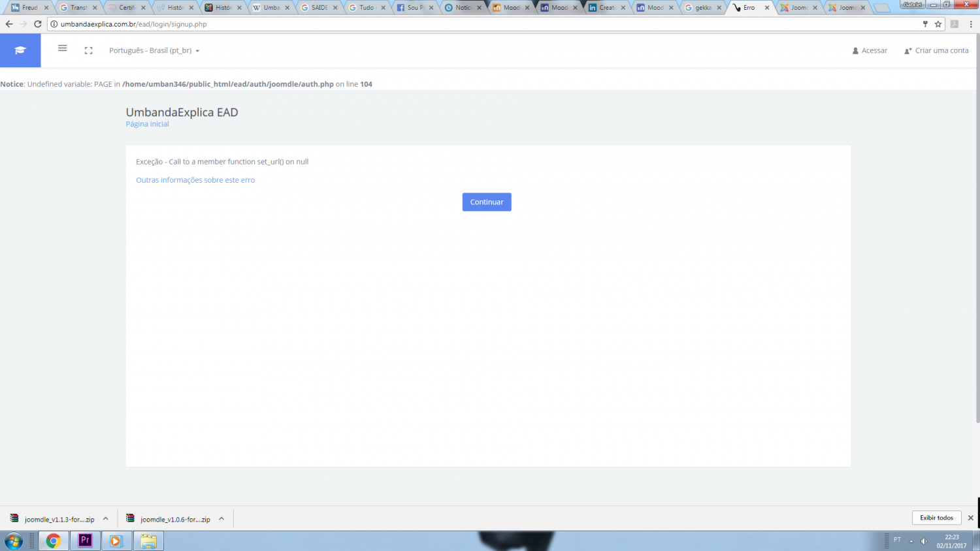
Task: Open the Windows Explorer folder icon in the taskbar
Action: (148, 541)
